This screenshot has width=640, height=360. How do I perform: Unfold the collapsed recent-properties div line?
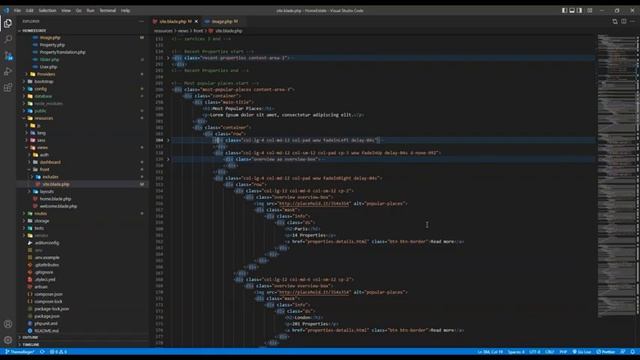(x=168, y=58)
